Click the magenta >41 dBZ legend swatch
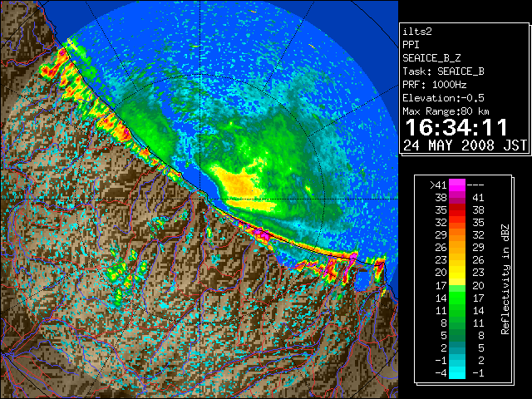 click(x=457, y=185)
